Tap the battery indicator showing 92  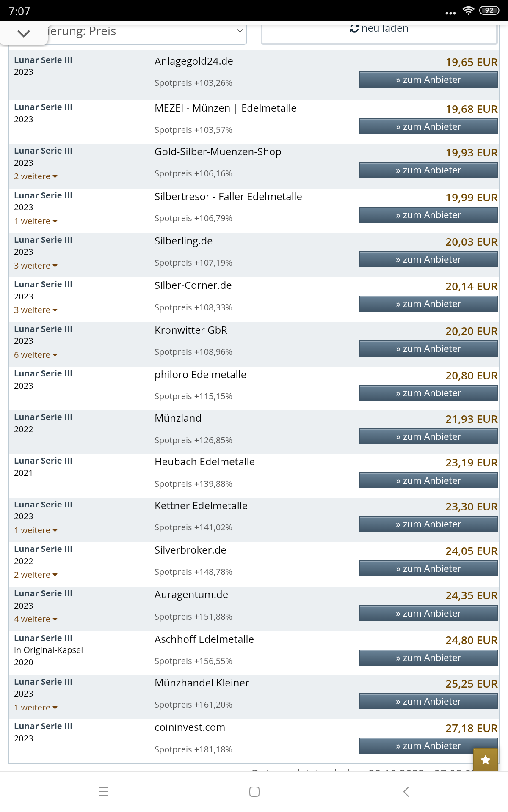point(489,11)
